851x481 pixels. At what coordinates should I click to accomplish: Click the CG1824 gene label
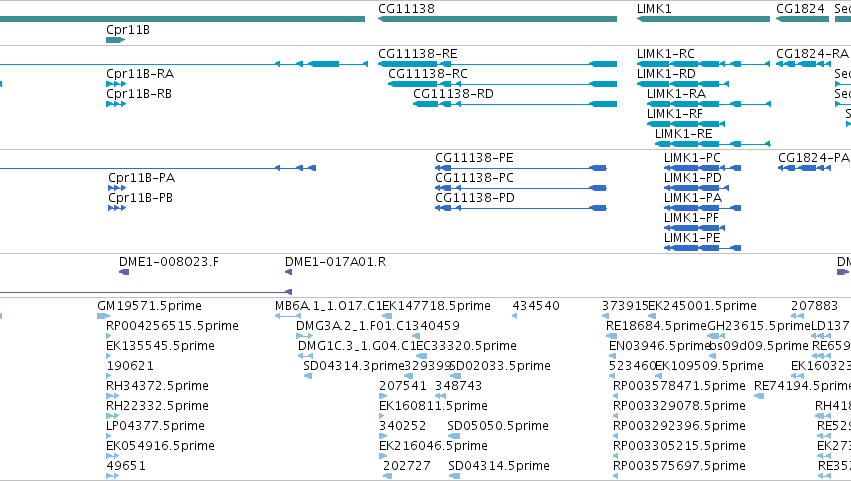[801, 9]
